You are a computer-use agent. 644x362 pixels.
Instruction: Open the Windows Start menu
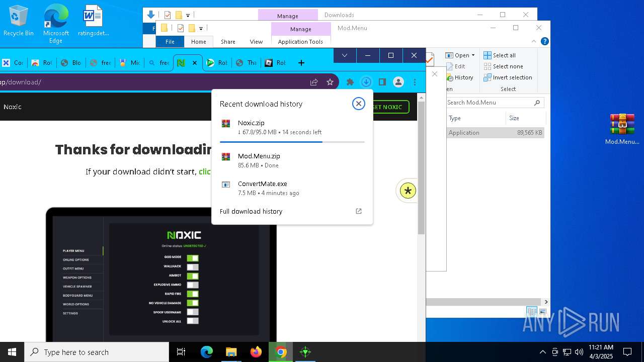point(12,352)
